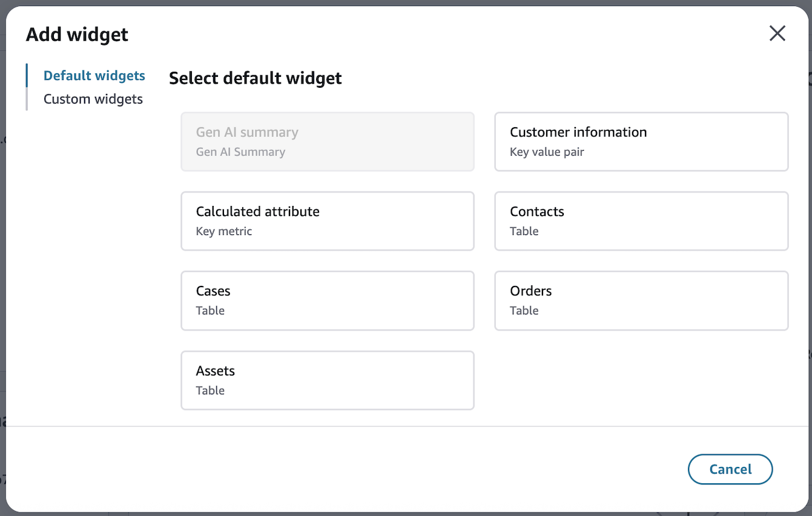Click the Table label under Assets

[210, 390]
